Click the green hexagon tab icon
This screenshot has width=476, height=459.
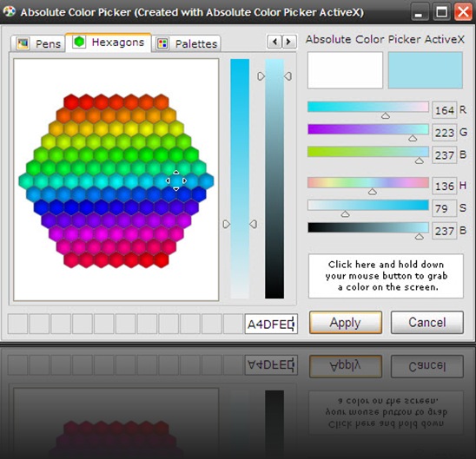(79, 42)
